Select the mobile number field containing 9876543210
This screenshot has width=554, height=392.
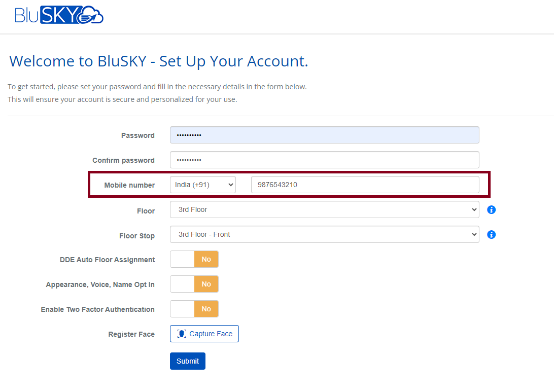point(365,185)
